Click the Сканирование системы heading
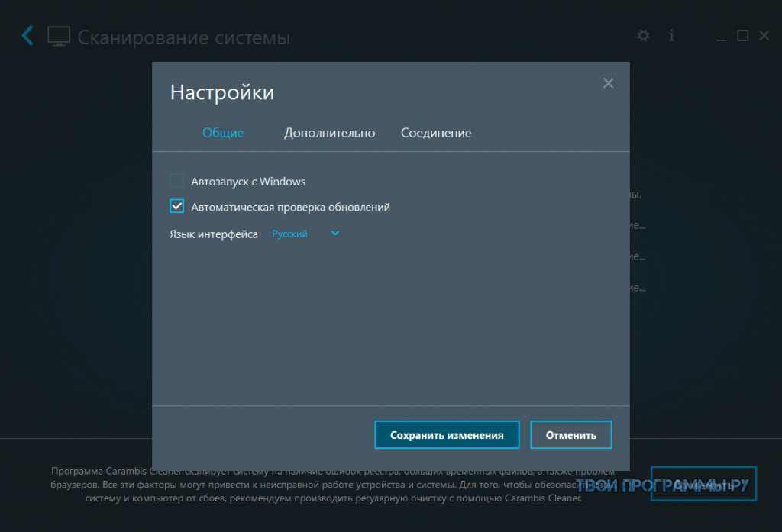This screenshot has width=782, height=532. [183, 37]
